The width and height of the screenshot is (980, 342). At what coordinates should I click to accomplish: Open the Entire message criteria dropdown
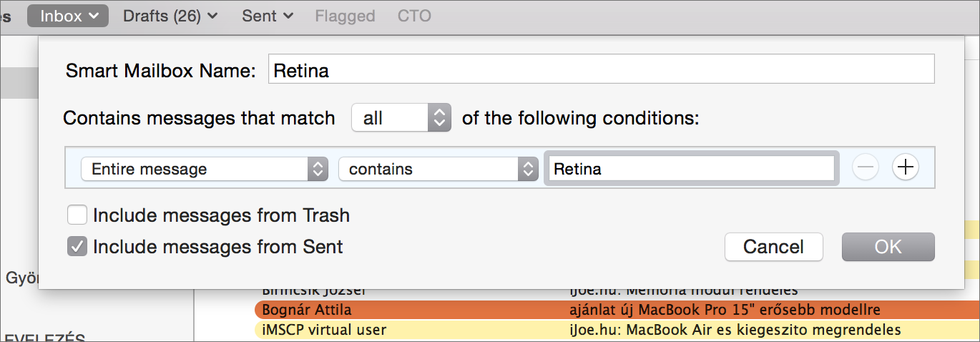[205, 169]
